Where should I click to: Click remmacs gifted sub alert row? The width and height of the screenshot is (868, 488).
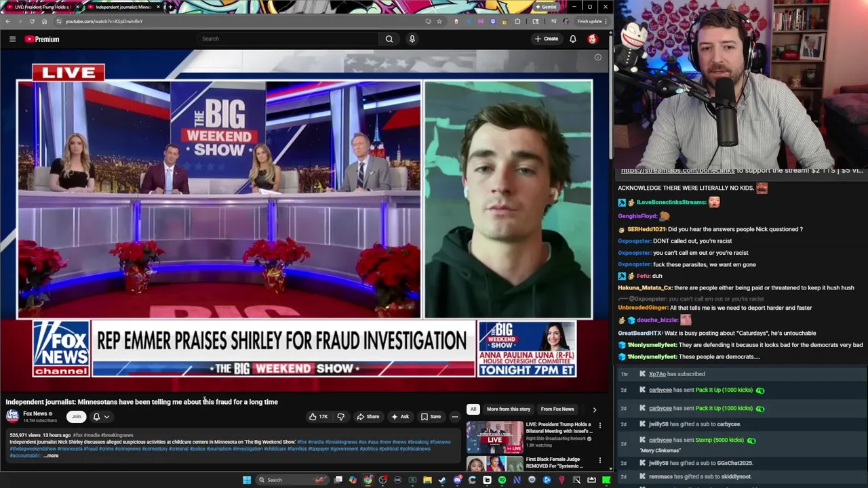[700, 476]
